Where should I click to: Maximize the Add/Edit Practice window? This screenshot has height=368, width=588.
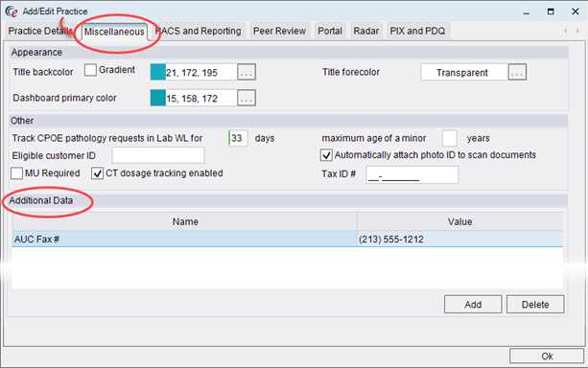click(551, 11)
